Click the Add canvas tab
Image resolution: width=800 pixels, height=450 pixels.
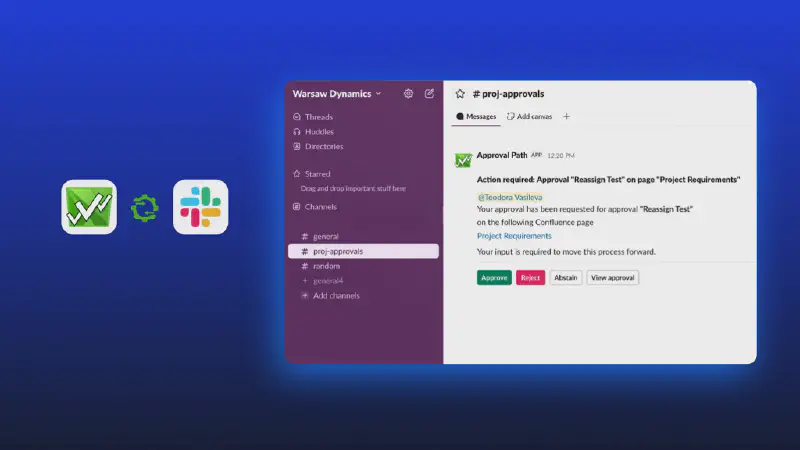coord(530,116)
